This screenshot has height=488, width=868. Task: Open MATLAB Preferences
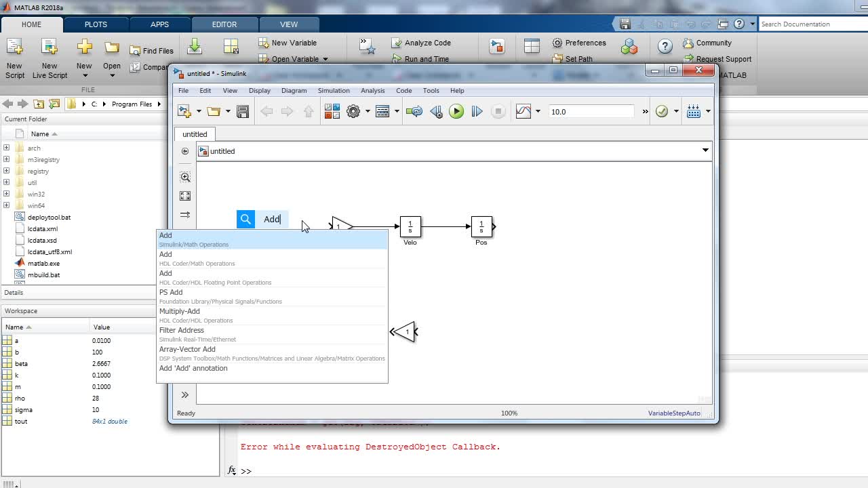click(x=579, y=43)
